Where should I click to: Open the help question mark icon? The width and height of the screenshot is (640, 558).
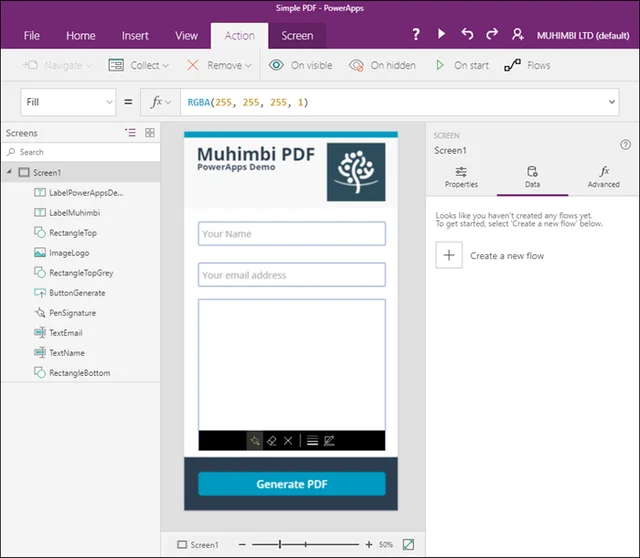tap(416, 34)
